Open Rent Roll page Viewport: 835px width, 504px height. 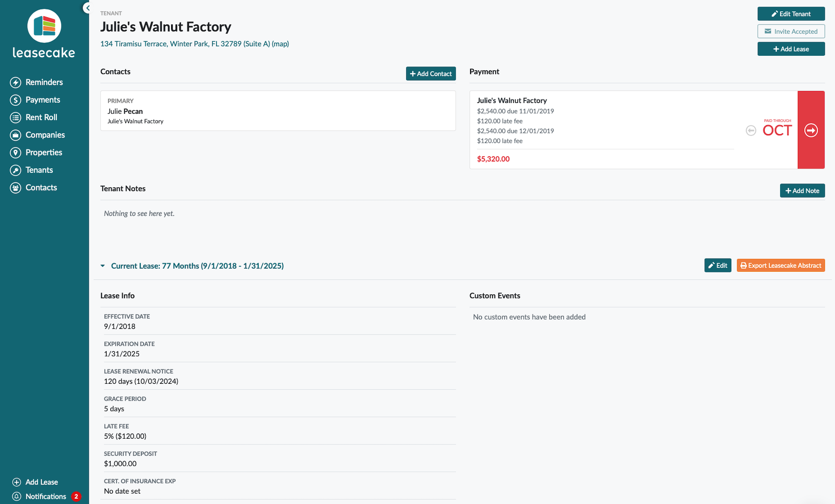tap(41, 117)
